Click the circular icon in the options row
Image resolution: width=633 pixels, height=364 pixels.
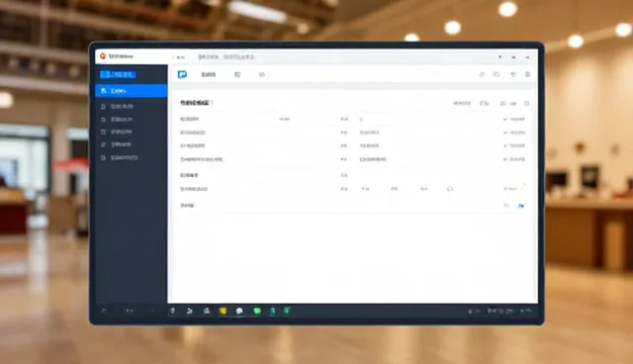click(x=450, y=189)
